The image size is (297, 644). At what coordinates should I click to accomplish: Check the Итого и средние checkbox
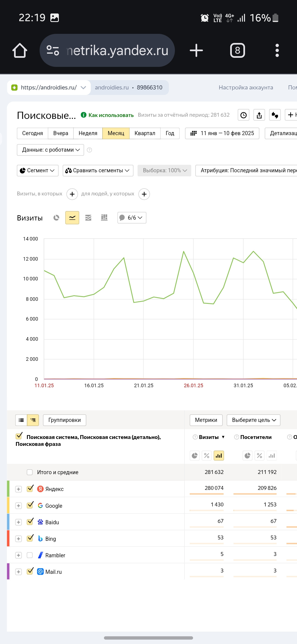pyautogui.click(x=30, y=472)
